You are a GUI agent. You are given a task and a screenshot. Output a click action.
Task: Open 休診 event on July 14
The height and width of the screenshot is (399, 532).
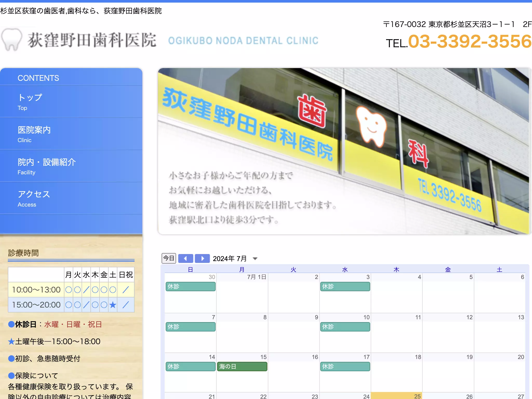click(190, 367)
